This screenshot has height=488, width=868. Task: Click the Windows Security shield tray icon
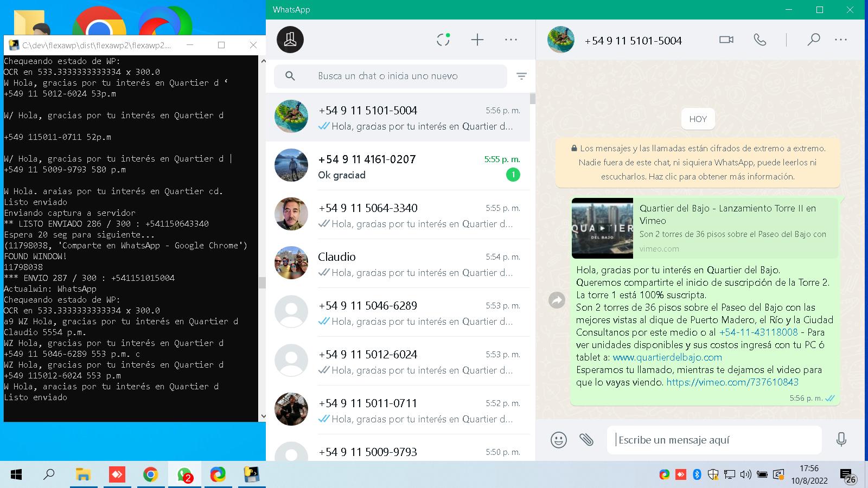pos(713,475)
